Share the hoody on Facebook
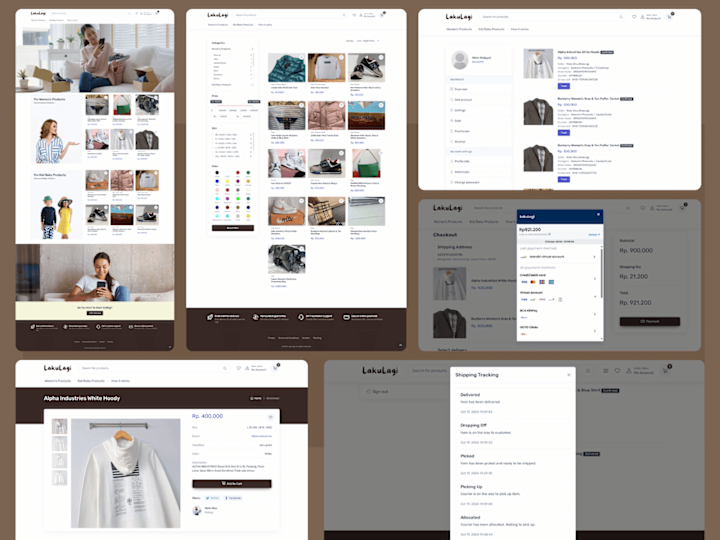This screenshot has height=540, width=720. [x=233, y=498]
